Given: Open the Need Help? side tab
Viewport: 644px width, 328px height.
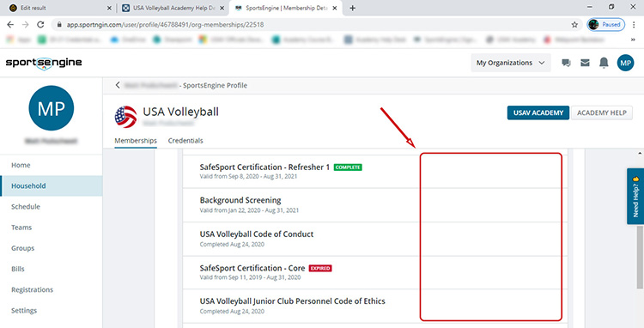Looking at the screenshot, I should 635,197.
